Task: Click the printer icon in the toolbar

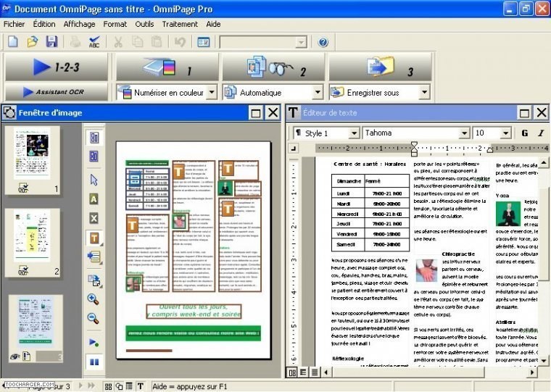Action: [75, 42]
